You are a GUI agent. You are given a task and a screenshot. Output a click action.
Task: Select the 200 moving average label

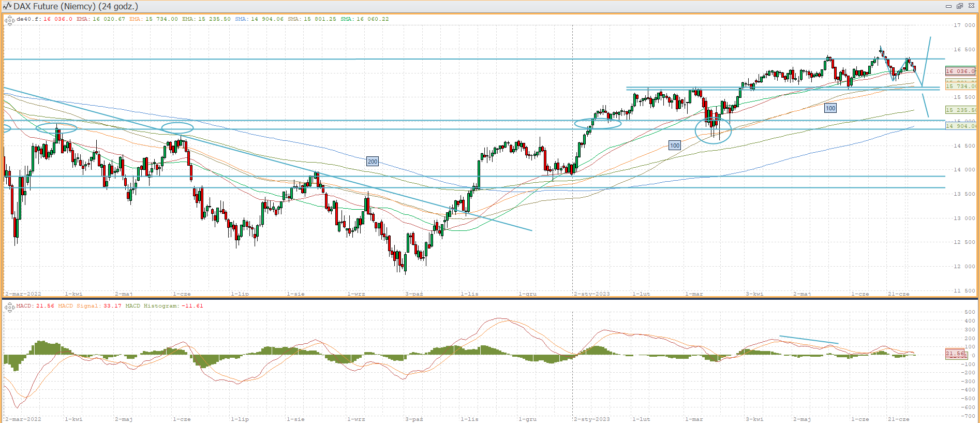click(x=372, y=162)
